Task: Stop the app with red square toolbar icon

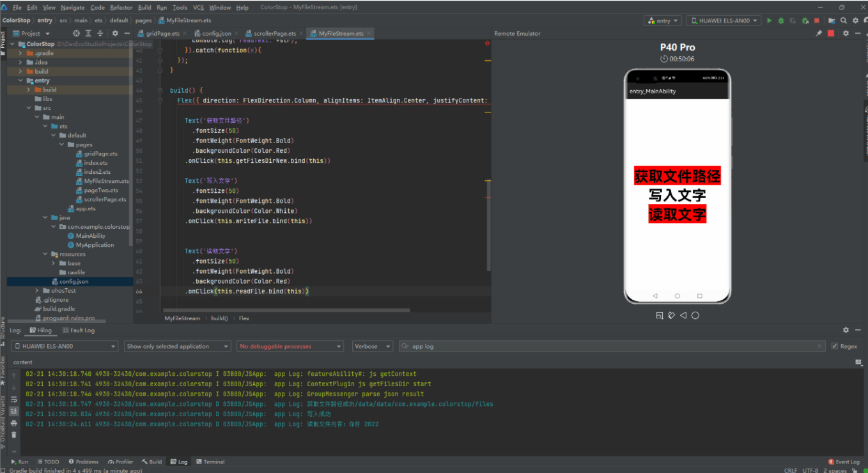Action: click(817, 20)
